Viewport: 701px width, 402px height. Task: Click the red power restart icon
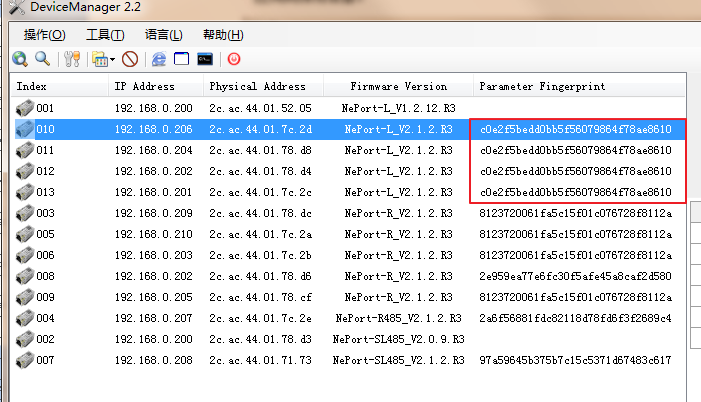click(234, 59)
